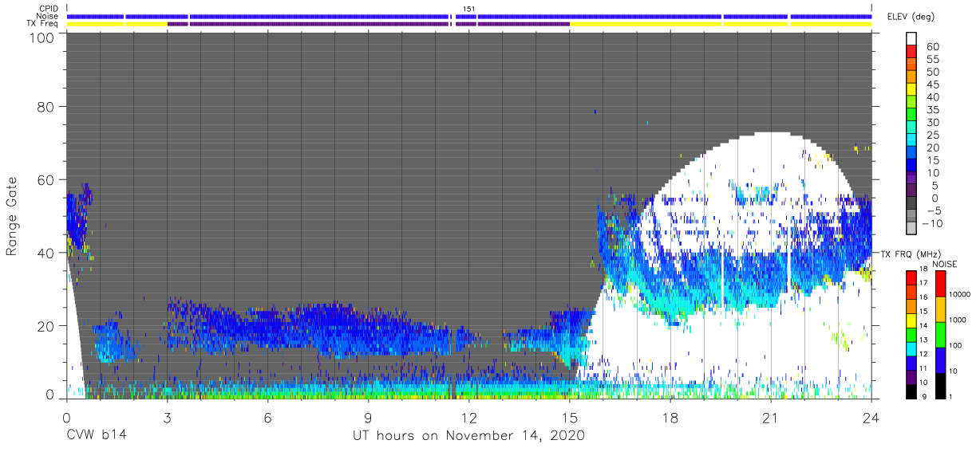The image size is (980, 452).
Task: Click the '24' tick on UT hours axis
Action: click(x=871, y=417)
